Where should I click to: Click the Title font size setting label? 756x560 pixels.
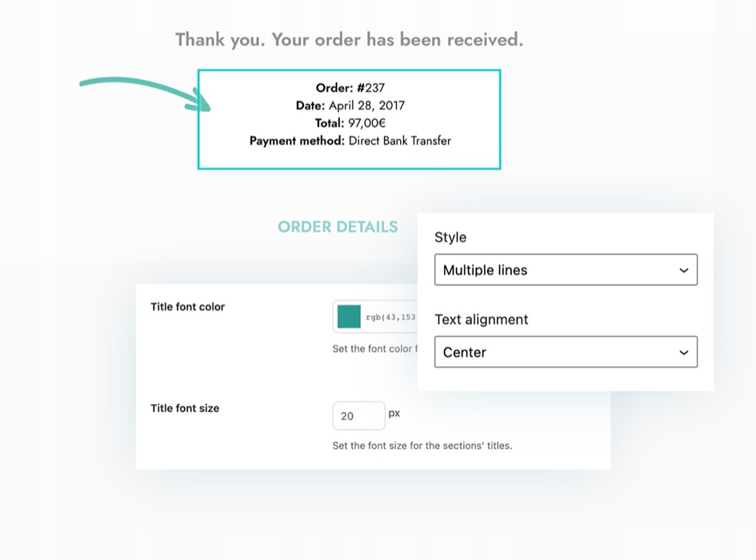(185, 408)
